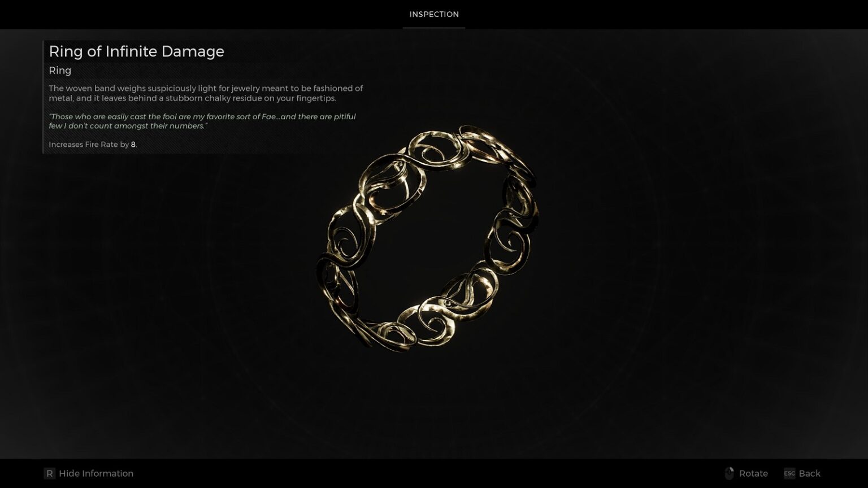The height and width of the screenshot is (488, 868).
Task: Click vertical bar left of info panel
Action: [43, 97]
